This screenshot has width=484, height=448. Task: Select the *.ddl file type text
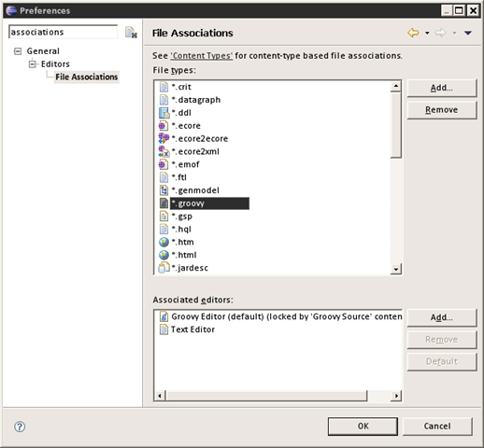(181, 113)
